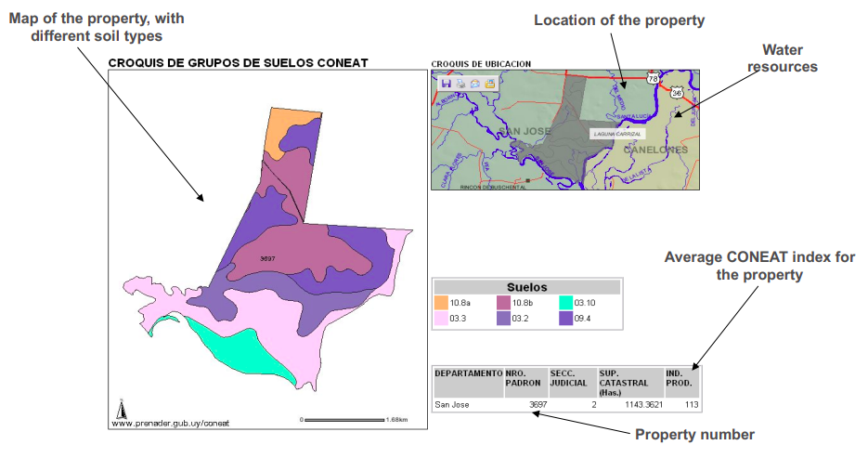
Task: Click the SAN JOSE label on the location map
Action: tap(525, 131)
